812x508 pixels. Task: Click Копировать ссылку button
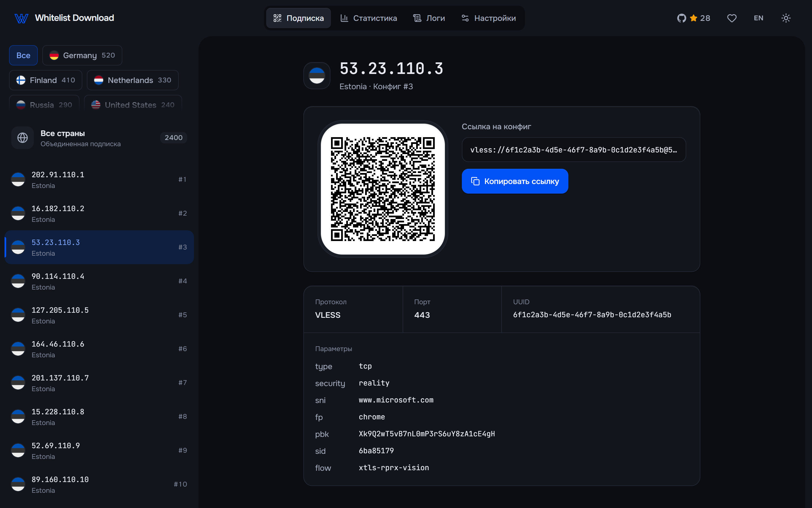point(515,181)
